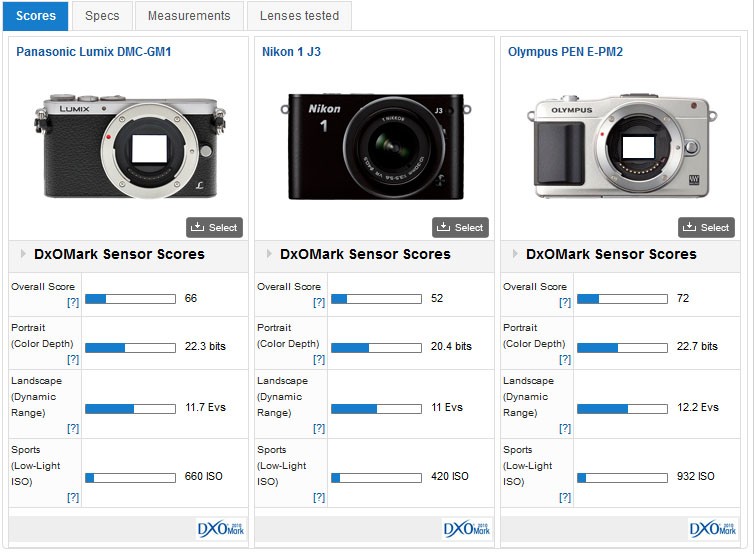Select the Olympus PEN E-PM2 camera

pyautogui.click(x=706, y=227)
